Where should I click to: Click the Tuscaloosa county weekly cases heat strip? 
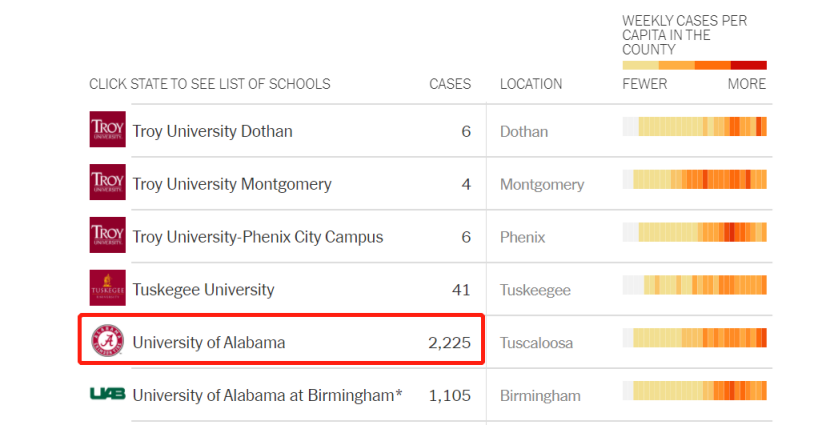click(x=694, y=337)
